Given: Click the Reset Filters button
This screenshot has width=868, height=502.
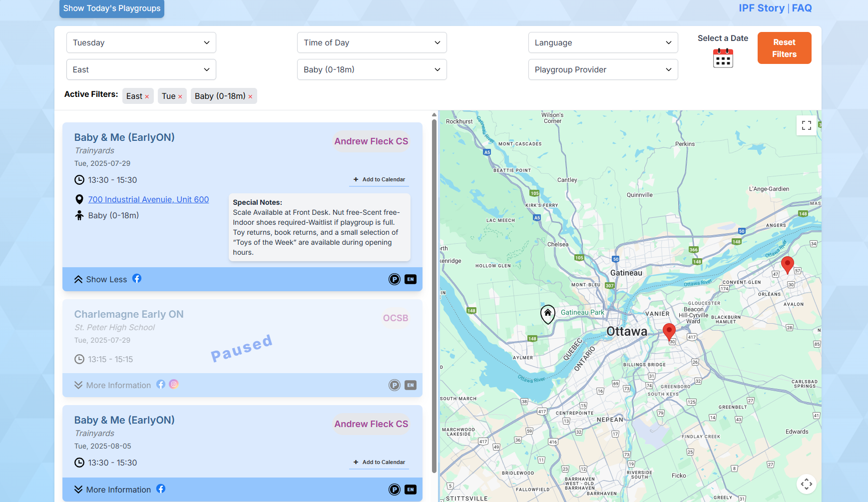Looking at the screenshot, I should pyautogui.click(x=784, y=48).
